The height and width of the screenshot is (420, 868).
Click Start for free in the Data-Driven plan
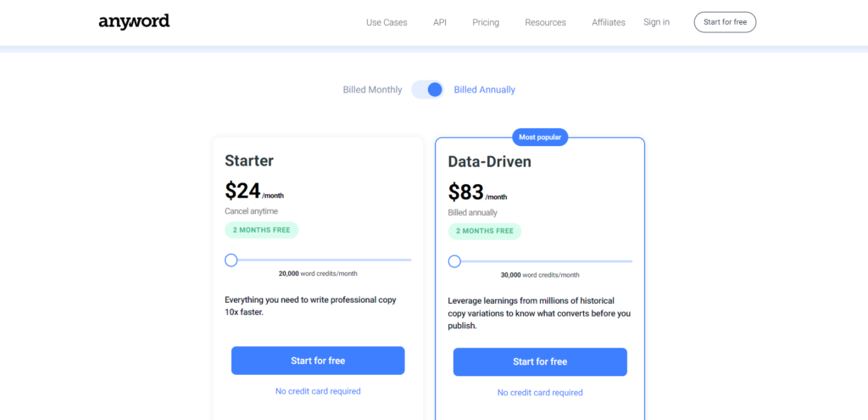(x=540, y=361)
